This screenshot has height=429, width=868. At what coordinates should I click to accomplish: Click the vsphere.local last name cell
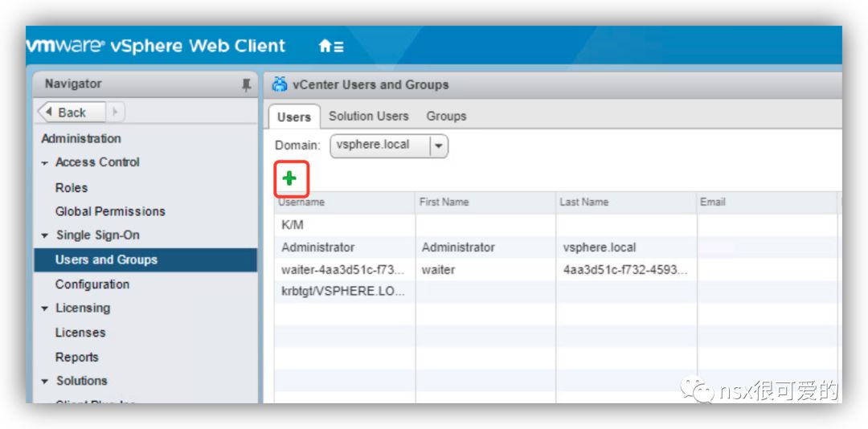pyautogui.click(x=600, y=247)
